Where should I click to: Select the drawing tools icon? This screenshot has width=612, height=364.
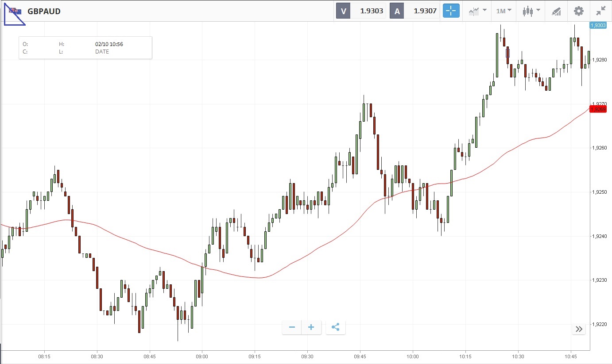pyautogui.click(x=556, y=11)
